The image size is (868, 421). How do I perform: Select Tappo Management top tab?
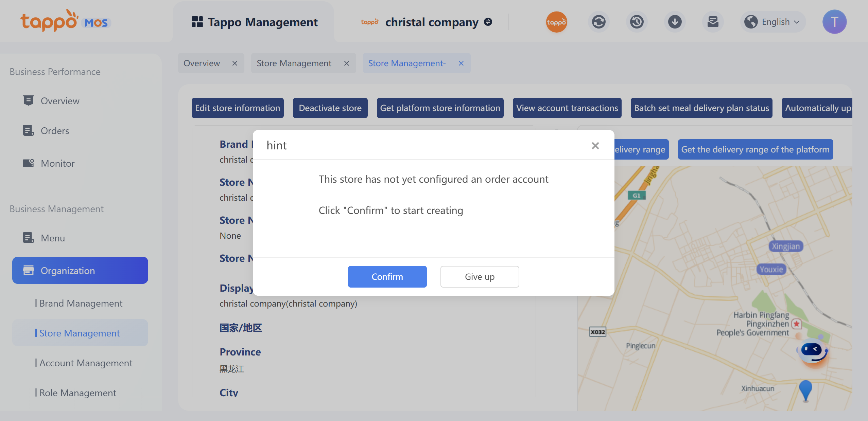[x=255, y=22]
